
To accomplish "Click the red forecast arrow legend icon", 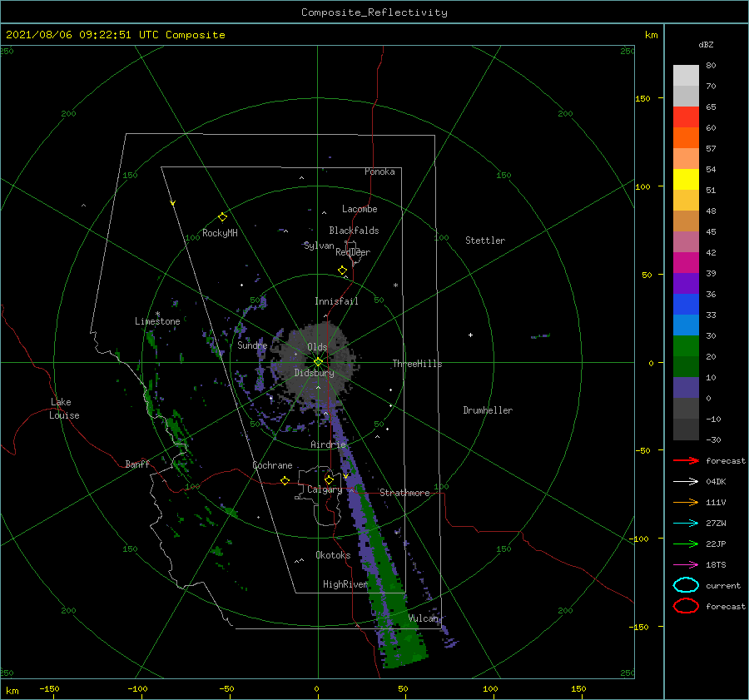I will click(x=686, y=460).
